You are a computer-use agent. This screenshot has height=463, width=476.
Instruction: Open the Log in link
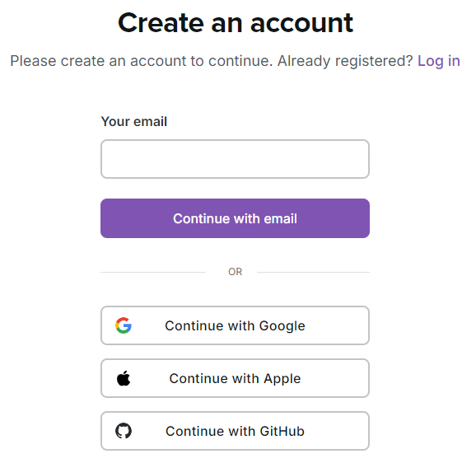(439, 61)
